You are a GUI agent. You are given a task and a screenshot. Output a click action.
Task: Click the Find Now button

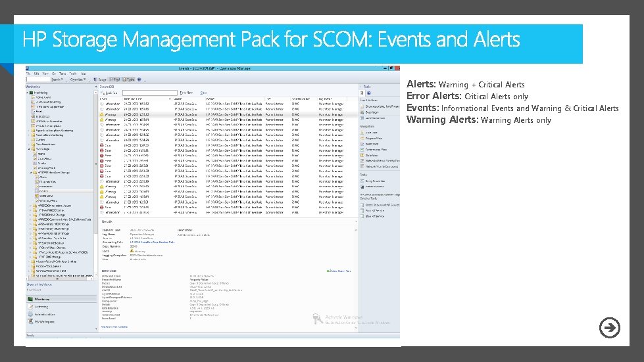click(x=186, y=93)
